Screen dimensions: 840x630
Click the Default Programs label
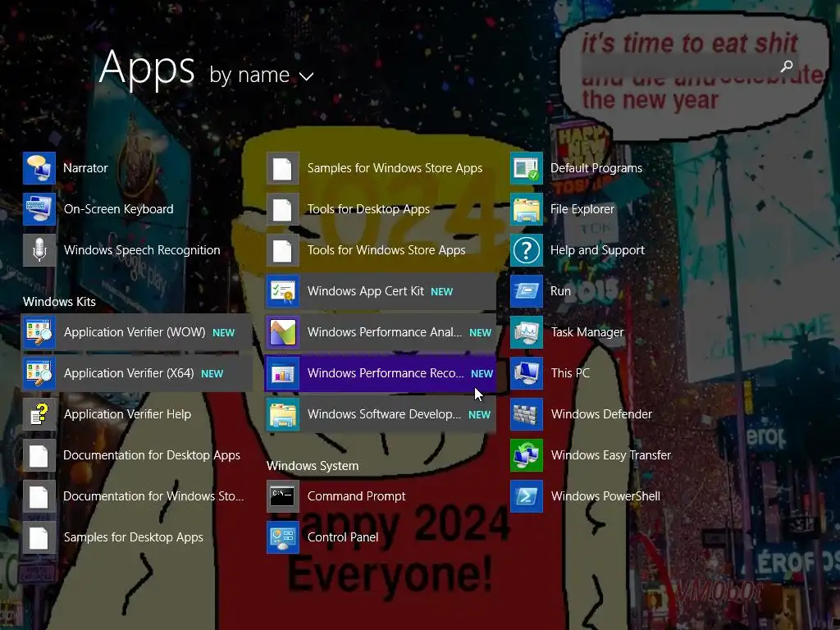pyautogui.click(x=596, y=168)
